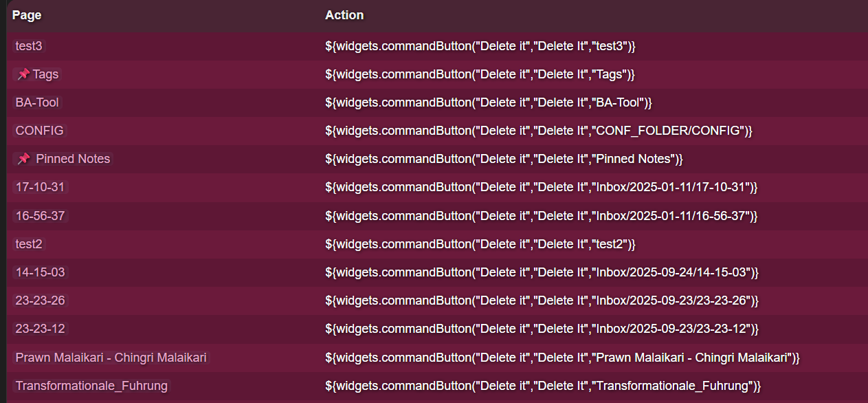This screenshot has height=403, width=868.
Task: Go to the CONFIG page link
Action: pos(39,131)
